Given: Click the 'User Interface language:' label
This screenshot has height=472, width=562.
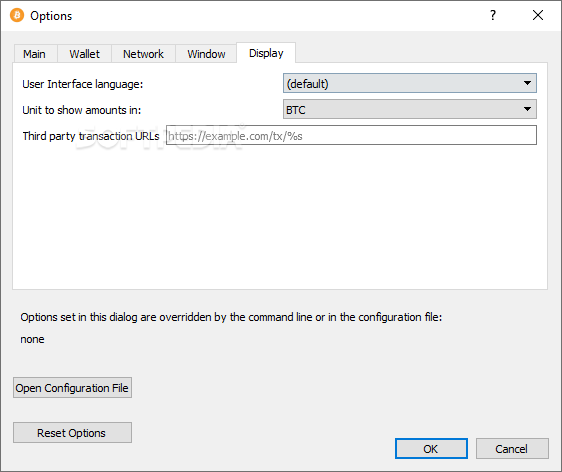Looking at the screenshot, I should coord(82,84).
